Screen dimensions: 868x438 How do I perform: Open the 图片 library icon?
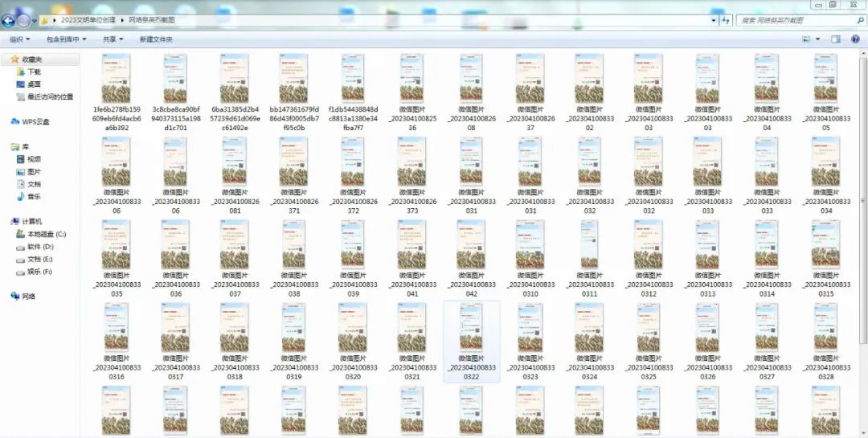click(20, 172)
